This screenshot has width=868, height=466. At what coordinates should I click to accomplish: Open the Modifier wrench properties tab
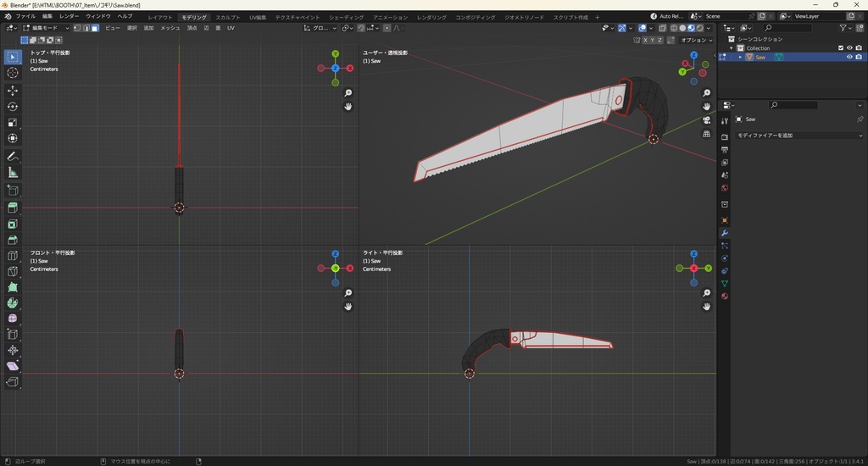pos(725,233)
